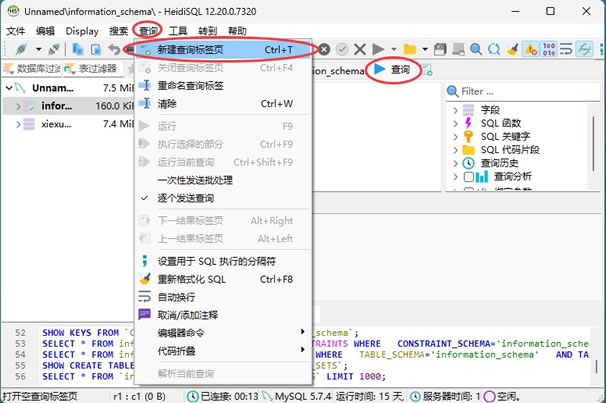This screenshot has height=403, width=606.
Task: Click the magnifier find-text icon
Action: pos(476,49)
